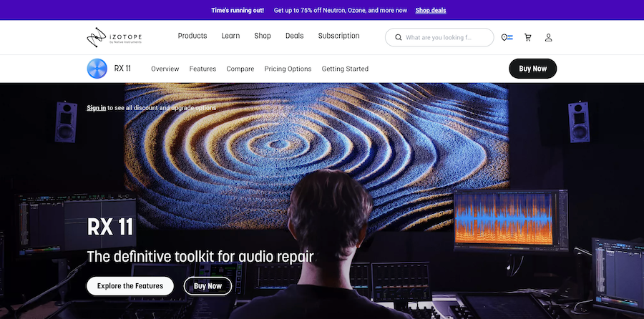Click the search magnifier icon
The image size is (644, 319).
coord(398,37)
